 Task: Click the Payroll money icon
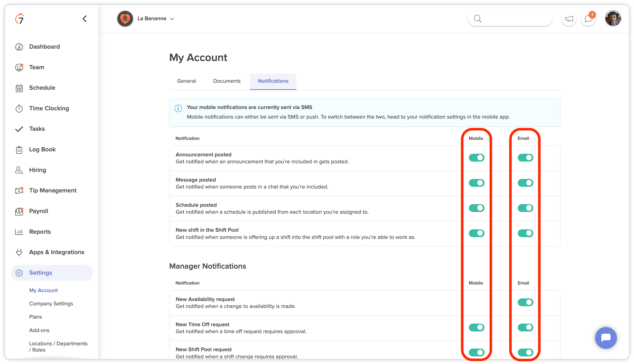[x=19, y=211]
